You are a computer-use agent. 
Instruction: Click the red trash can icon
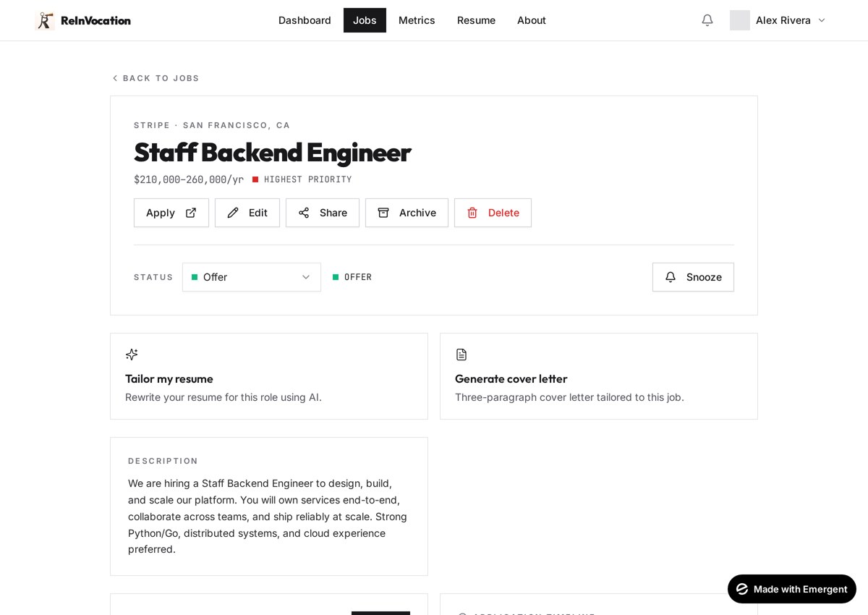click(472, 213)
